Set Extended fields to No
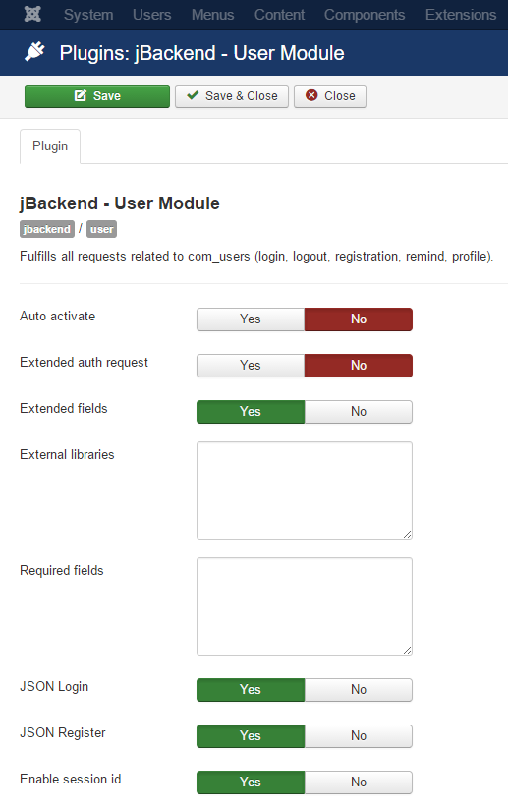Viewport: 508px width, 812px height. tap(359, 412)
